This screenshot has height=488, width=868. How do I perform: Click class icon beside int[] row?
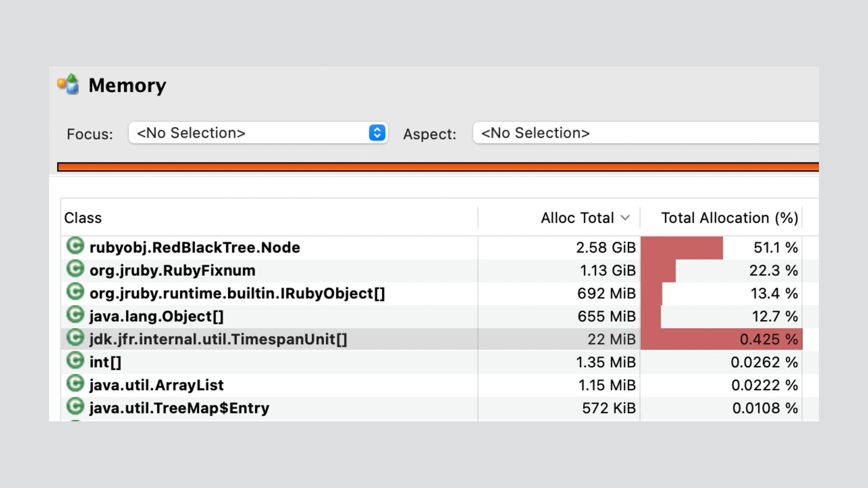pos(75,361)
